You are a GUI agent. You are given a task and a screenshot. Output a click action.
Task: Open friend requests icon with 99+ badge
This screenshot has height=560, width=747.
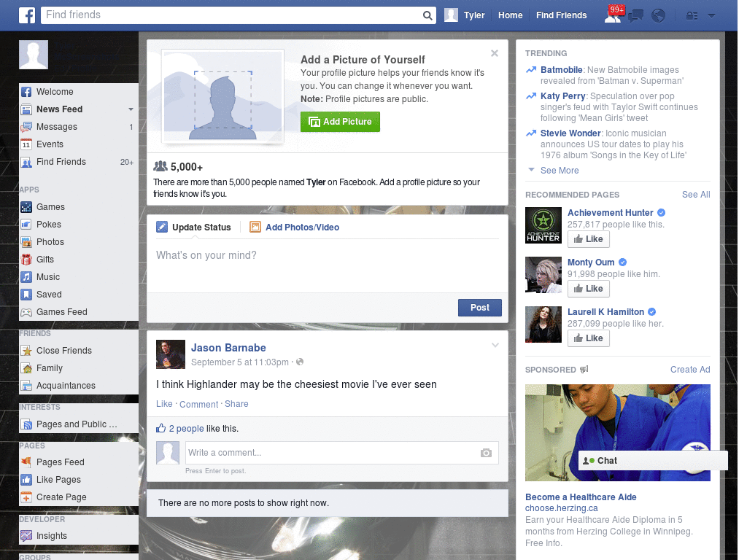pyautogui.click(x=614, y=15)
